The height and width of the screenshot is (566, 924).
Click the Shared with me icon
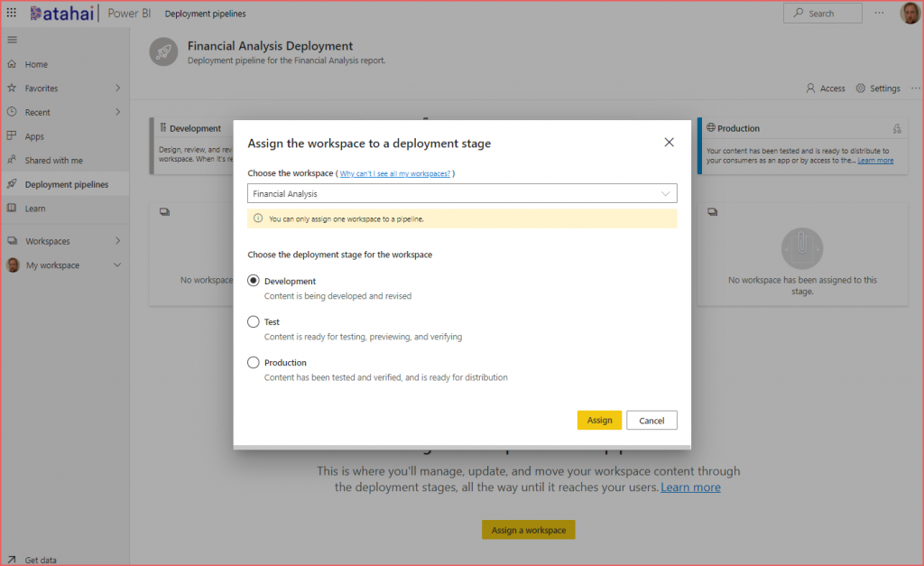pyautogui.click(x=12, y=160)
